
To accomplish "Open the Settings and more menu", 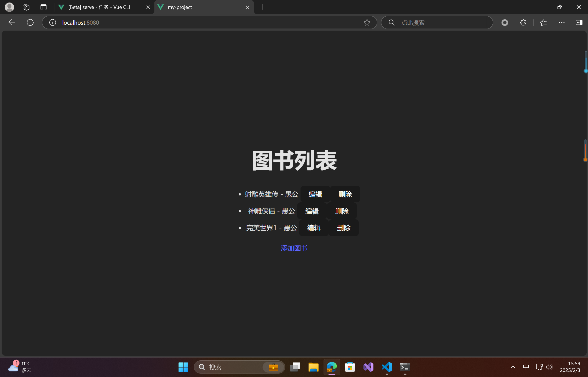I will click(x=562, y=22).
